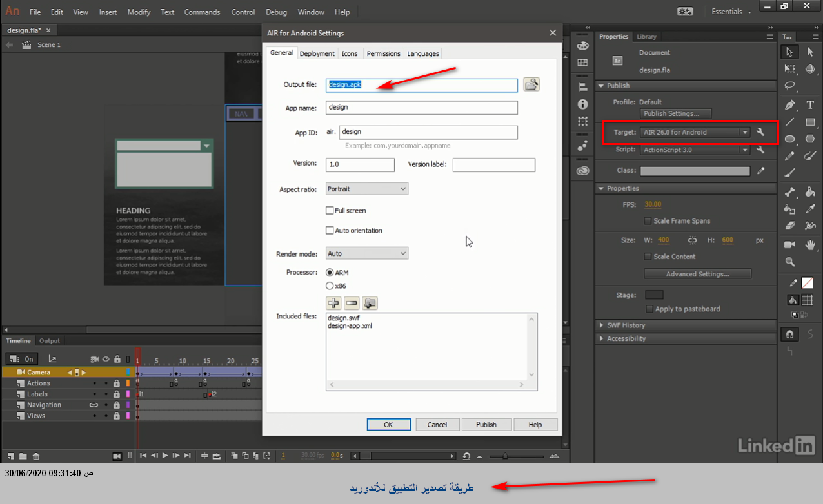The height and width of the screenshot is (504, 823).
Task: Select the Rectangle tool
Action: point(810,122)
